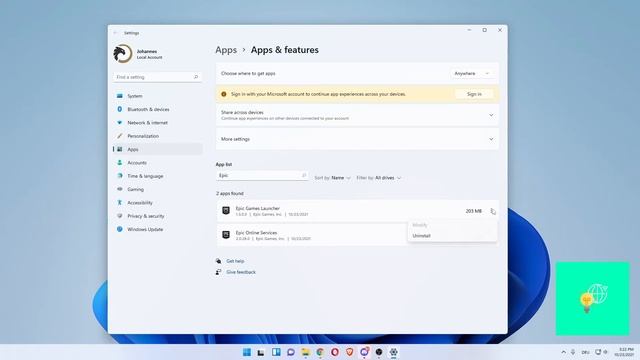Click the Find a setting search box
The image size is (640, 360).
click(x=157, y=77)
